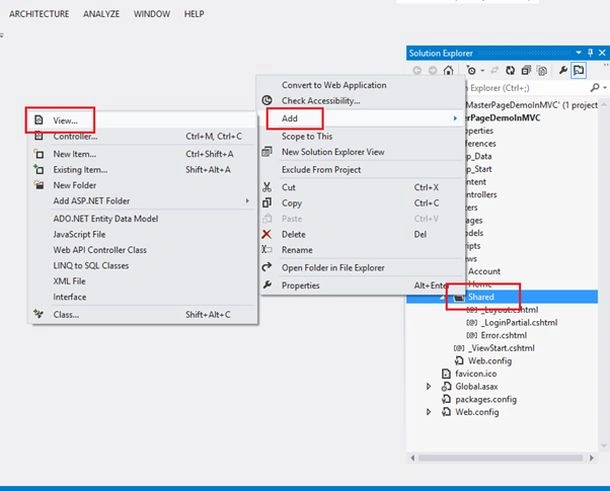
Task: Open the ARCHITECTURE menu
Action: click(x=39, y=14)
